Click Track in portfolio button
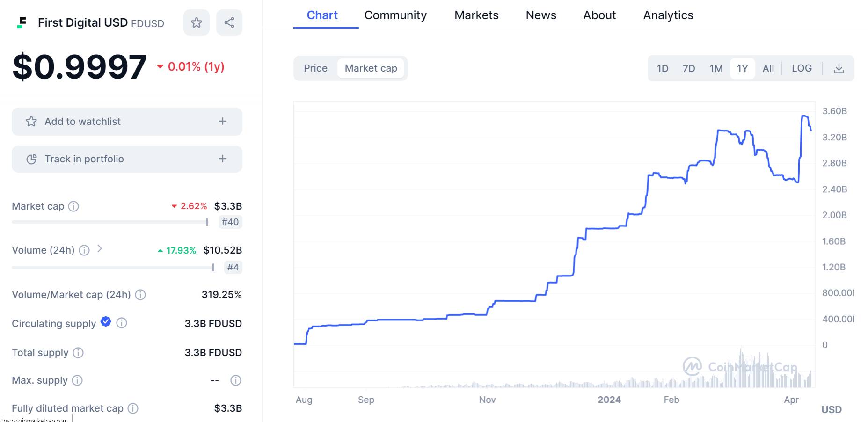868x422 pixels. 127,159
